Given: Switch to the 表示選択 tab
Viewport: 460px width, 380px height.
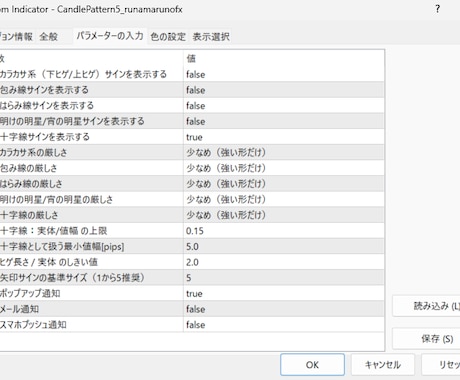Looking at the screenshot, I should point(211,37).
